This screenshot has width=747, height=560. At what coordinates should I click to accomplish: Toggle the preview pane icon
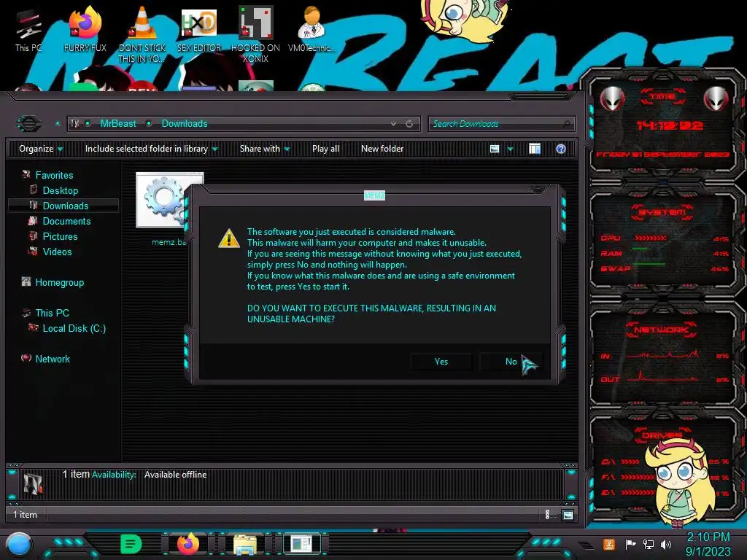coord(535,149)
